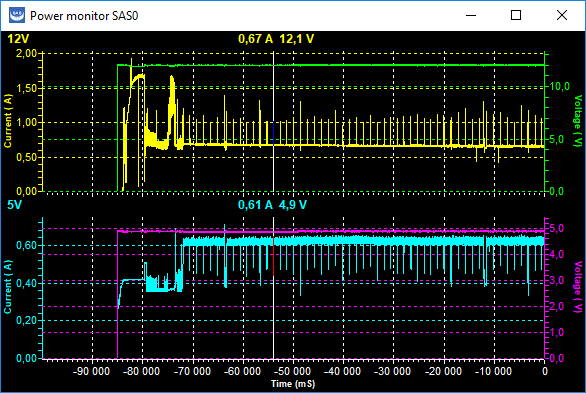Screen dimensions: 586x393
Task: Click the -10 000 time axis label
Action: click(x=493, y=371)
